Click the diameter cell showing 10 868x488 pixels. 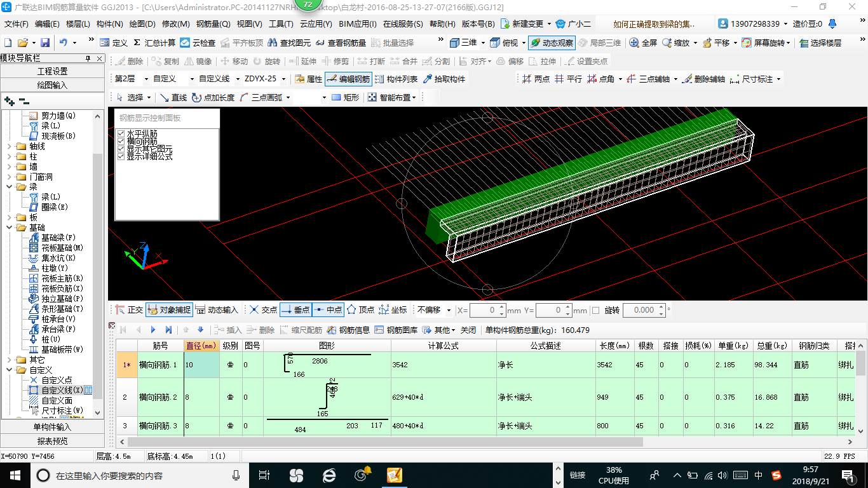(x=202, y=365)
